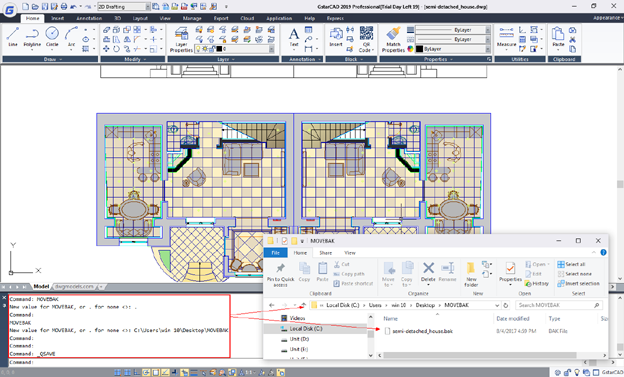Click the Match Properties brush icon
624x377 pixels.
393,40
